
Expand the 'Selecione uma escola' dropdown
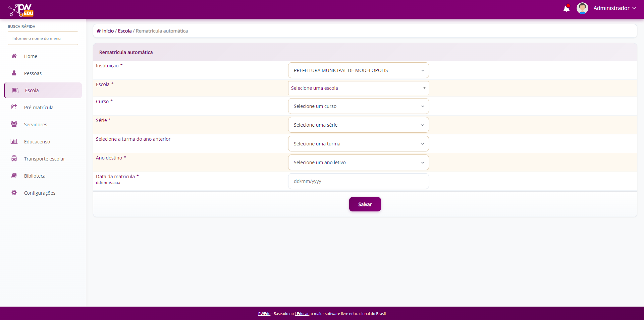358,88
